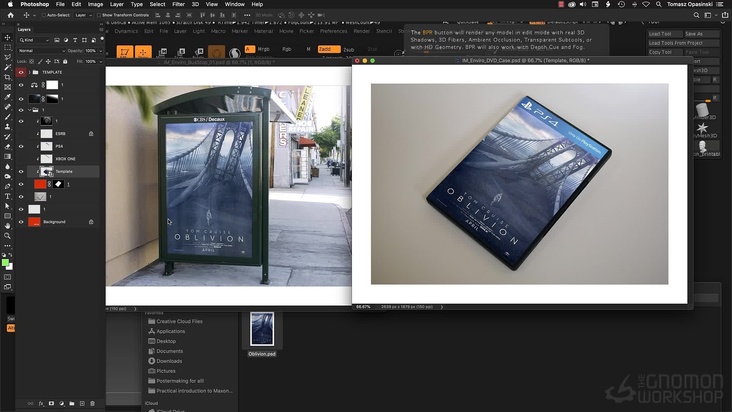Open the Kind filter dropdown

click(34, 40)
